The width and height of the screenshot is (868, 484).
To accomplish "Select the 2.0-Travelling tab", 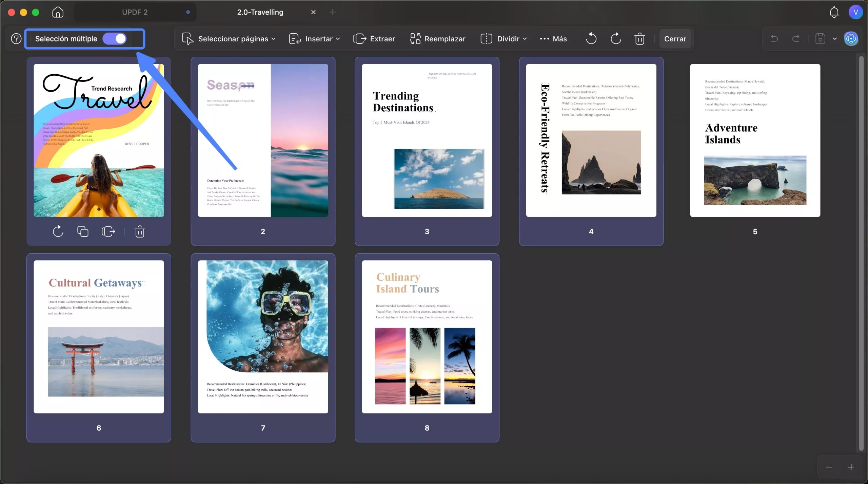I will pos(260,12).
